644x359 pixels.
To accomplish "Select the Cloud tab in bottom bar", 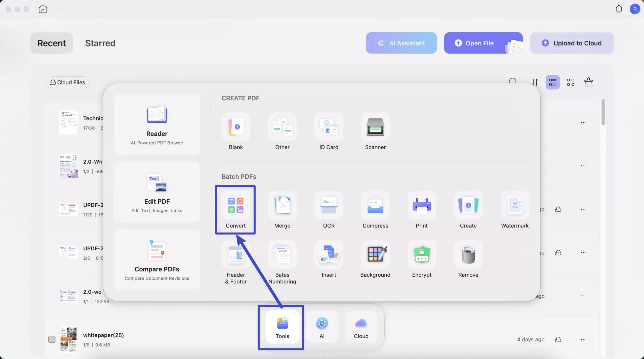I will 361,327.
